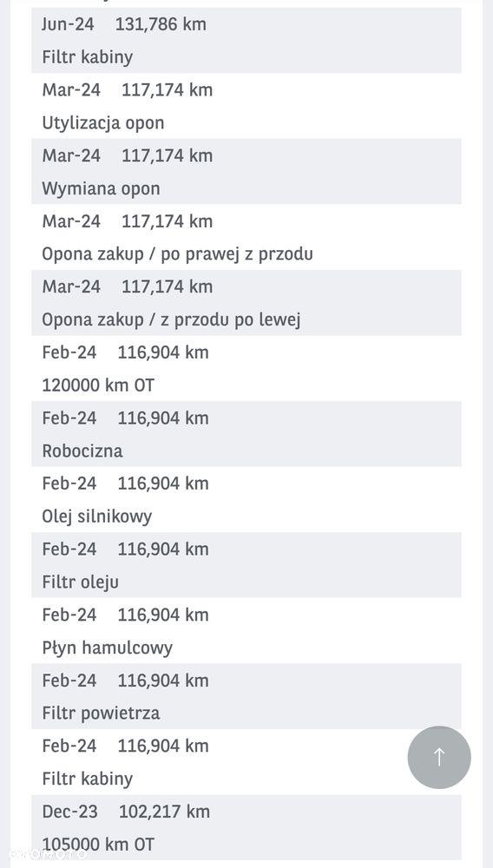493x868 pixels.
Task: Click the Dec-23 102,217 km mileage line
Action: (126, 812)
